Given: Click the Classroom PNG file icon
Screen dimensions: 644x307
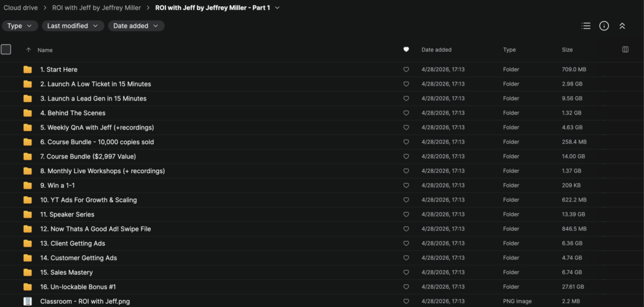Looking at the screenshot, I should pos(28,301).
